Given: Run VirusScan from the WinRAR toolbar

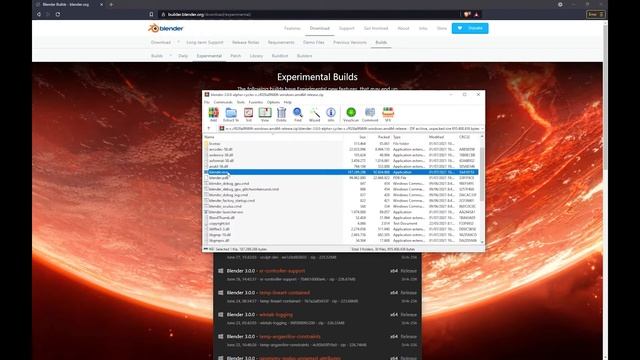Looking at the screenshot, I should 351,114.
